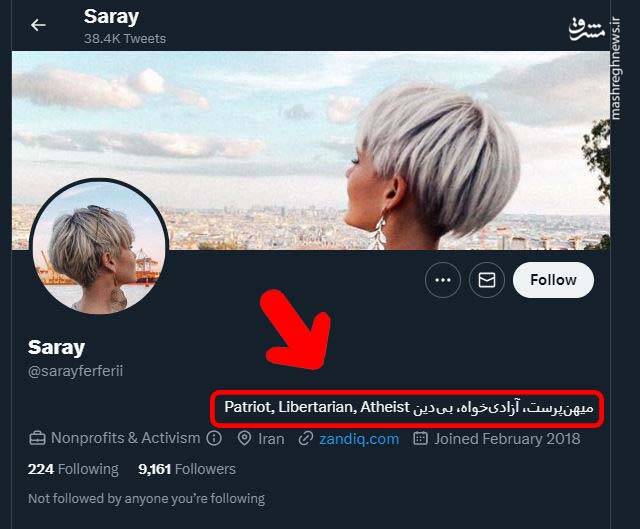Click the chain link icon
The height and width of the screenshot is (529, 640).
(x=306, y=438)
